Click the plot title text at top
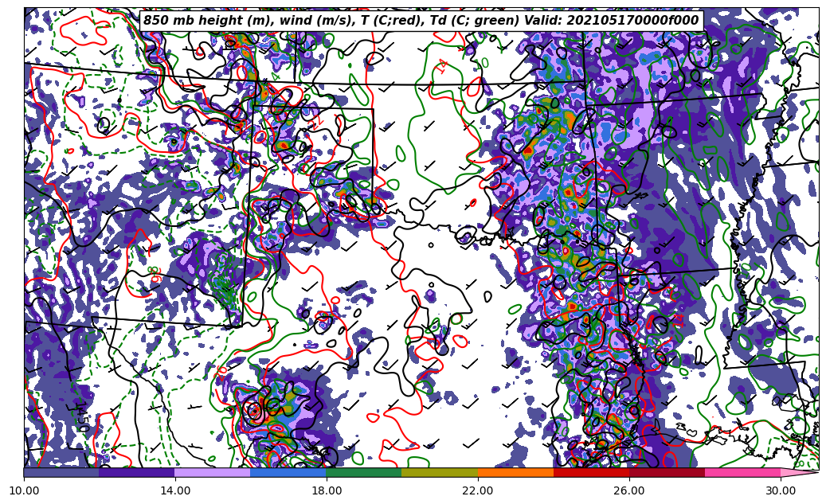 [x=421, y=21]
